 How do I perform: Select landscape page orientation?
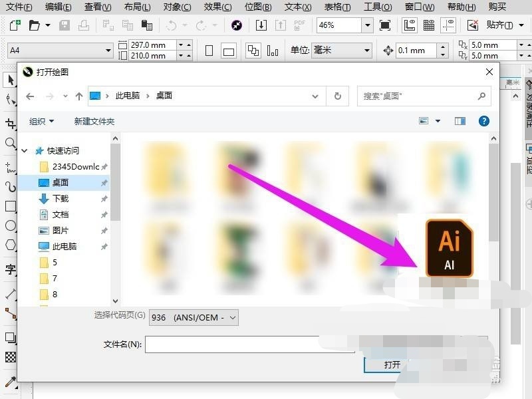pyautogui.click(x=229, y=51)
